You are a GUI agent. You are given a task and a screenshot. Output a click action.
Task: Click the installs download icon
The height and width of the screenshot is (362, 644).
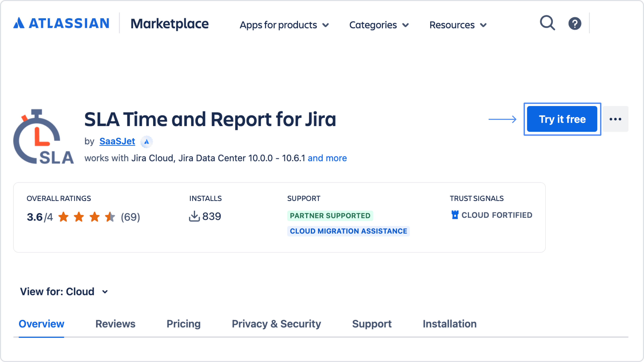pos(194,216)
